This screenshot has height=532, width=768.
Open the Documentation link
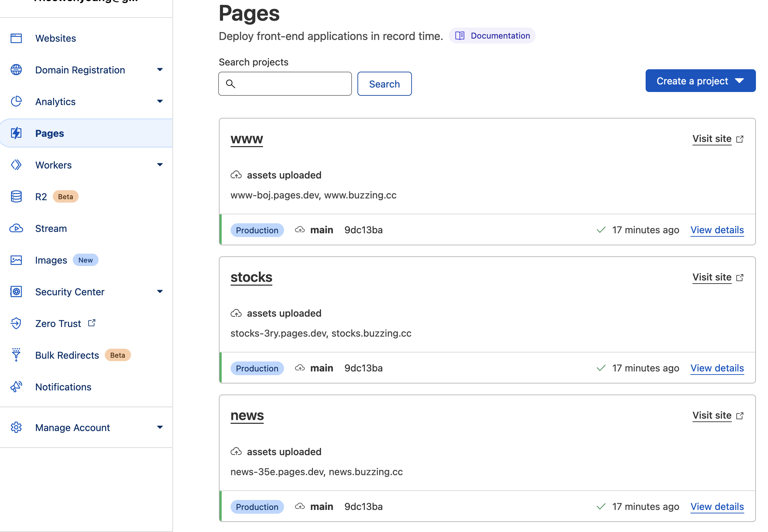492,36
